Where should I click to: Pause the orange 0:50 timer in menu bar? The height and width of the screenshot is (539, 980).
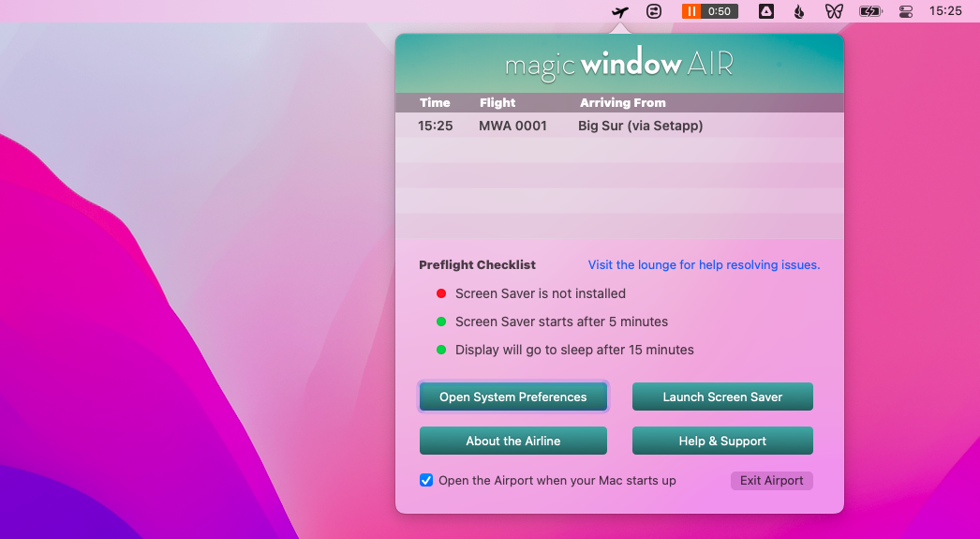691,11
